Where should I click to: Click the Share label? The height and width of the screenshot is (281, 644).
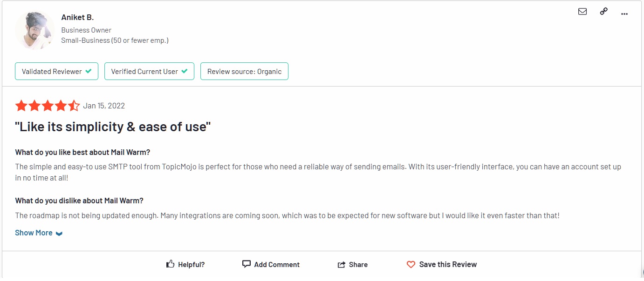click(x=358, y=265)
